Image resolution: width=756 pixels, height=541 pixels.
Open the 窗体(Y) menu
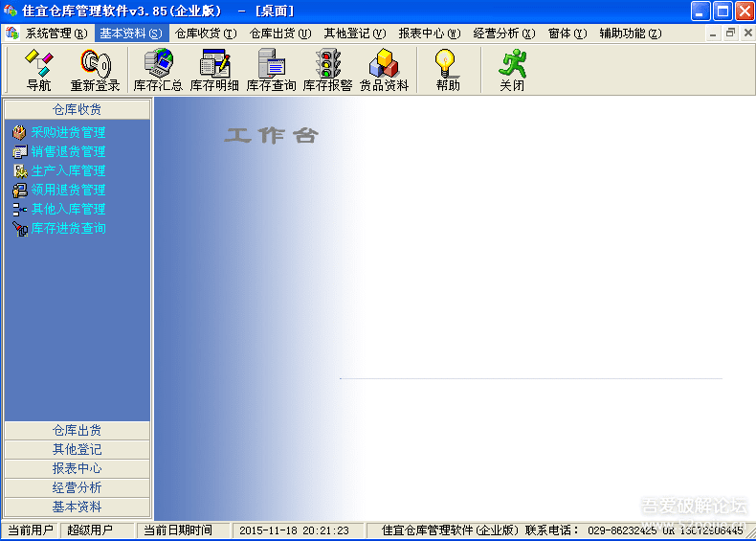[567, 34]
